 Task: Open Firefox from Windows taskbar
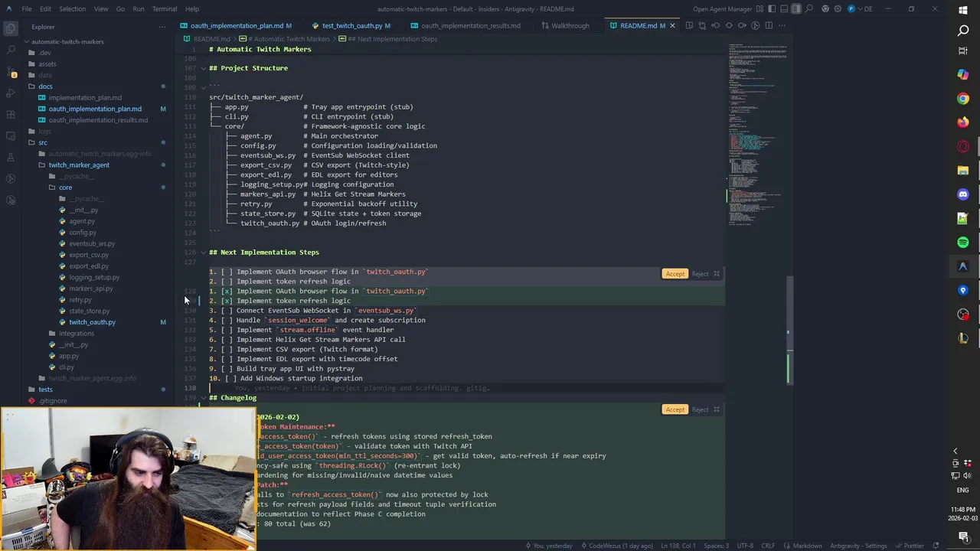click(x=963, y=122)
